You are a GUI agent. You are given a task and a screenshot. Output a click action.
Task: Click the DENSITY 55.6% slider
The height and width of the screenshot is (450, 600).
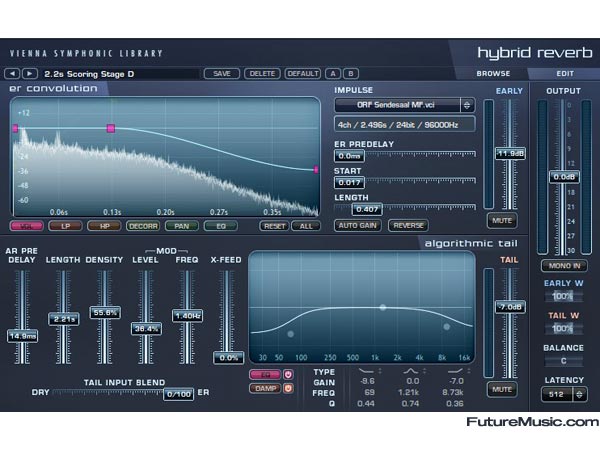point(105,313)
